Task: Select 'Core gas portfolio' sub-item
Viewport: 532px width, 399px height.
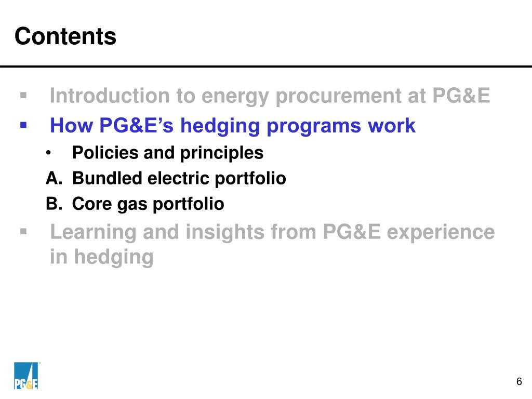Action: 148,204
